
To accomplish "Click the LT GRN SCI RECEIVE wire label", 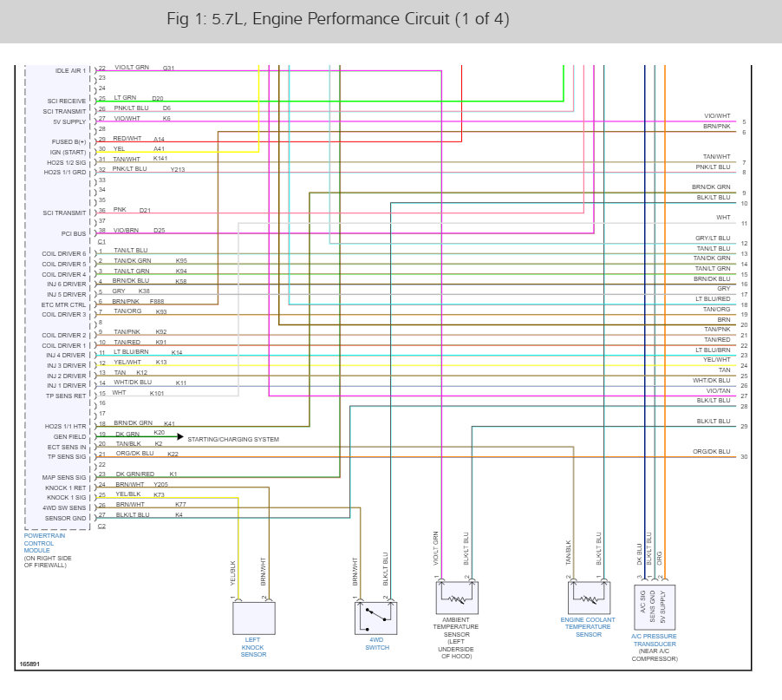I will (125, 98).
